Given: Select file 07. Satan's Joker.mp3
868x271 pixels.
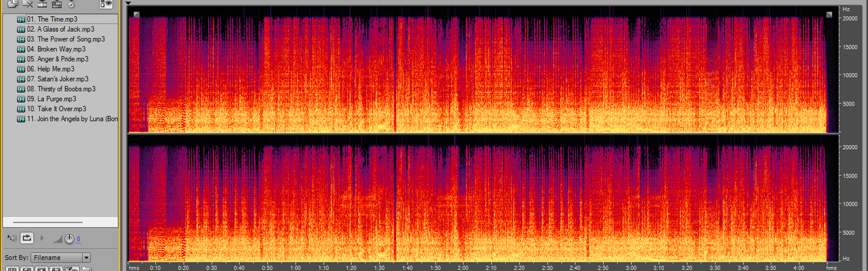Looking at the screenshot, I should (58, 79).
